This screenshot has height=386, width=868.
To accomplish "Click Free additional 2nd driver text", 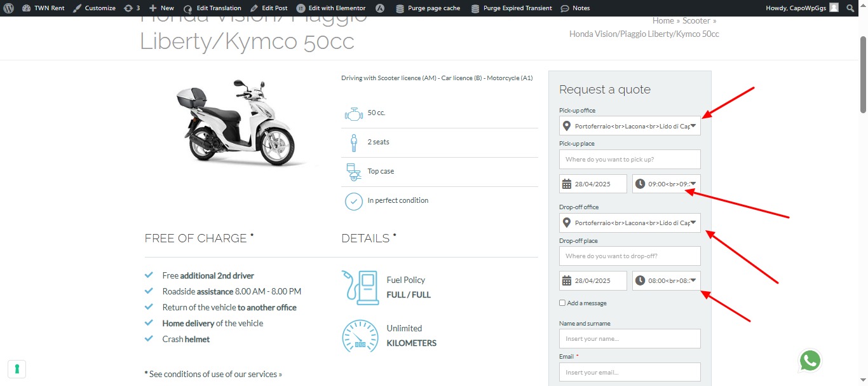I will (x=208, y=276).
